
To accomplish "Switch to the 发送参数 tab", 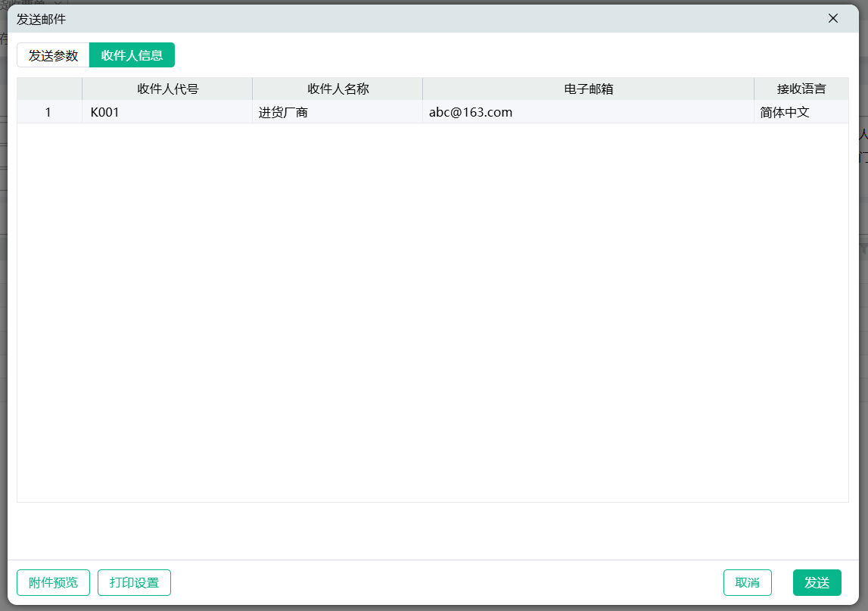I will pos(53,55).
